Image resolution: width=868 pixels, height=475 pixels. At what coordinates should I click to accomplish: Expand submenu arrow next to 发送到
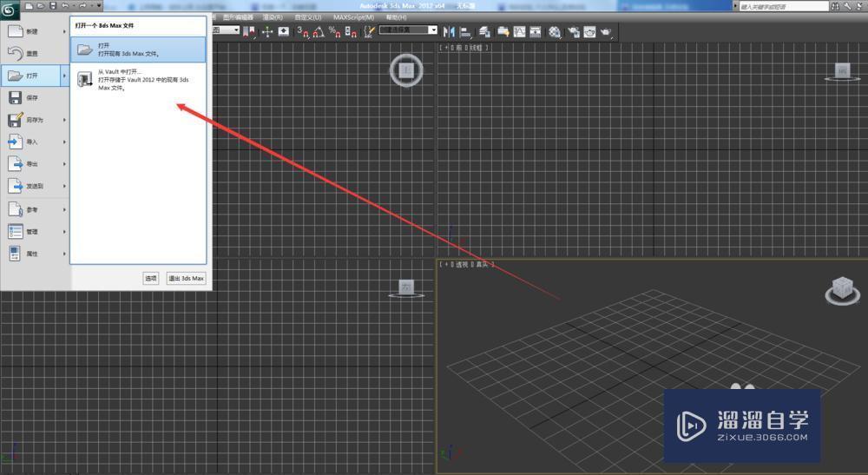(64, 187)
